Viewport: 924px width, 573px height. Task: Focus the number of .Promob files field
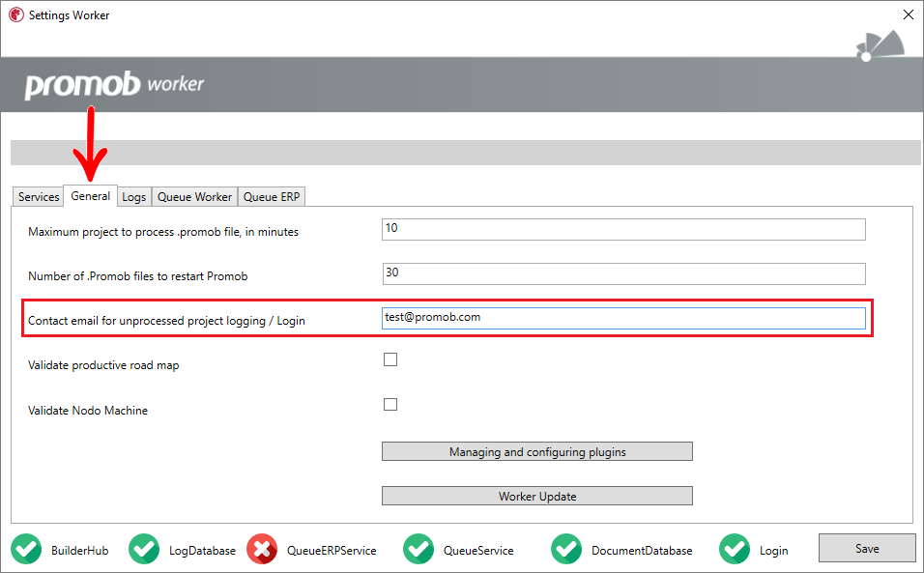coord(623,273)
